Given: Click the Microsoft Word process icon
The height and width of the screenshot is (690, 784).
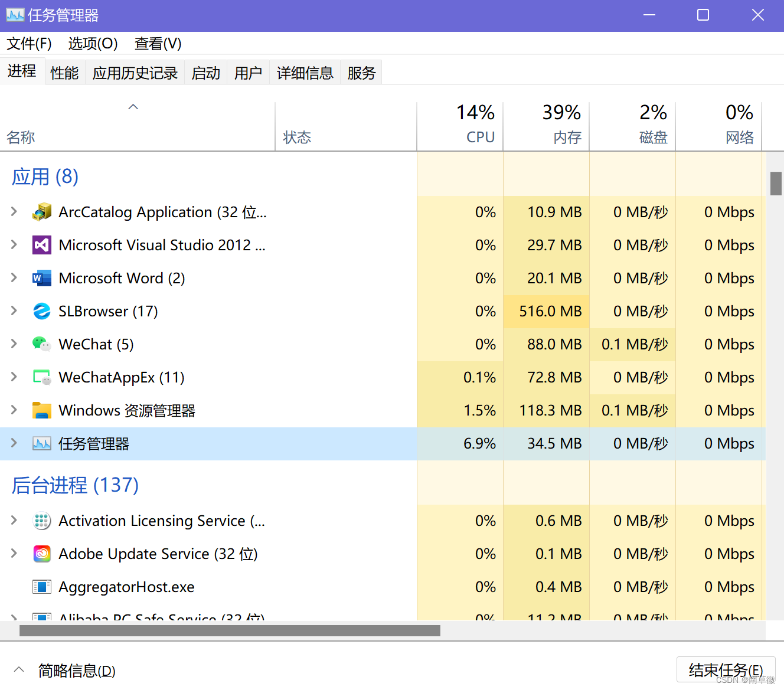Looking at the screenshot, I should click(42, 278).
